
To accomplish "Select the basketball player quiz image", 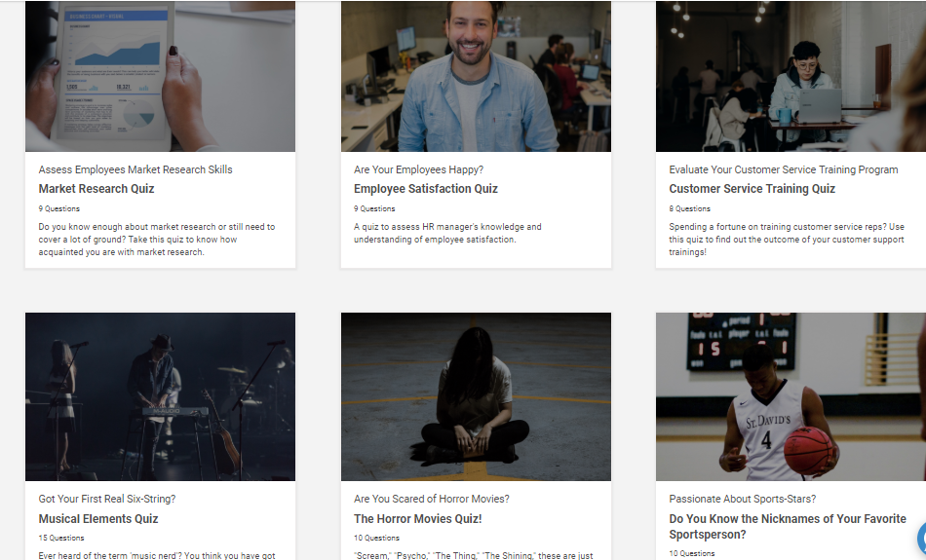I will pyautogui.click(x=791, y=396).
